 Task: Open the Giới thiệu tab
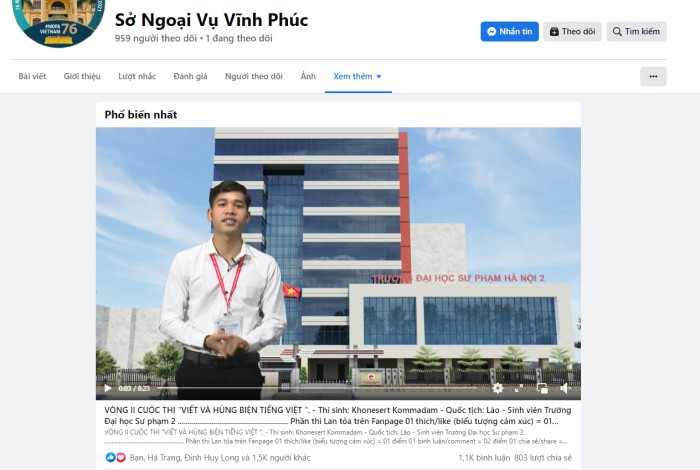pyautogui.click(x=82, y=76)
